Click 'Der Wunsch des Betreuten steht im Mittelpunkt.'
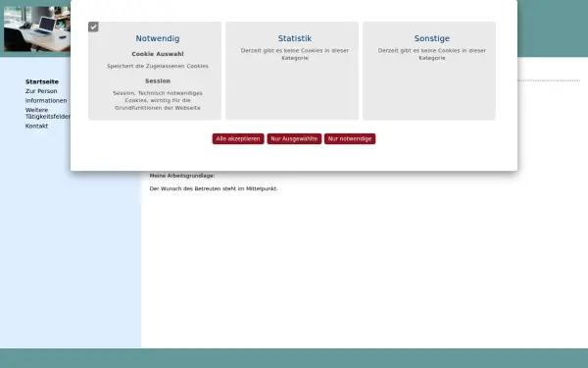Viewport: 588px width, 368px height. (x=214, y=188)
